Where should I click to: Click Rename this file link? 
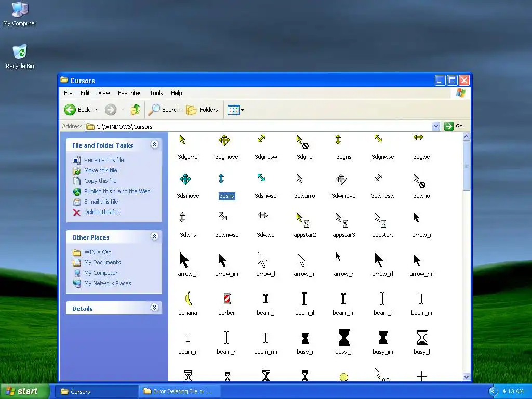click(x=104, y=160)
